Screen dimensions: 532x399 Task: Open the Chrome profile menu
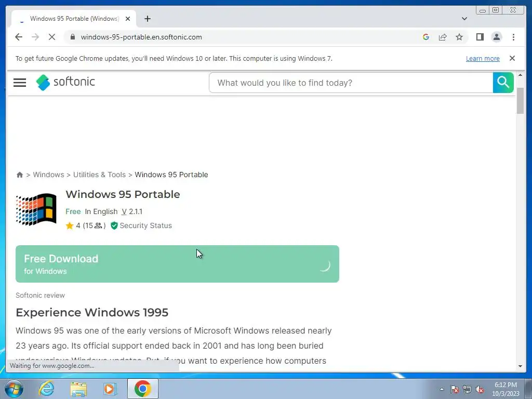(496, 37)
